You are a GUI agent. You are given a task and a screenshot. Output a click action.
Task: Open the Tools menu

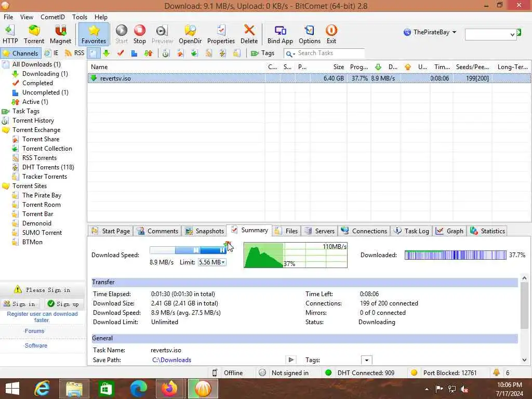pos(79,17)
